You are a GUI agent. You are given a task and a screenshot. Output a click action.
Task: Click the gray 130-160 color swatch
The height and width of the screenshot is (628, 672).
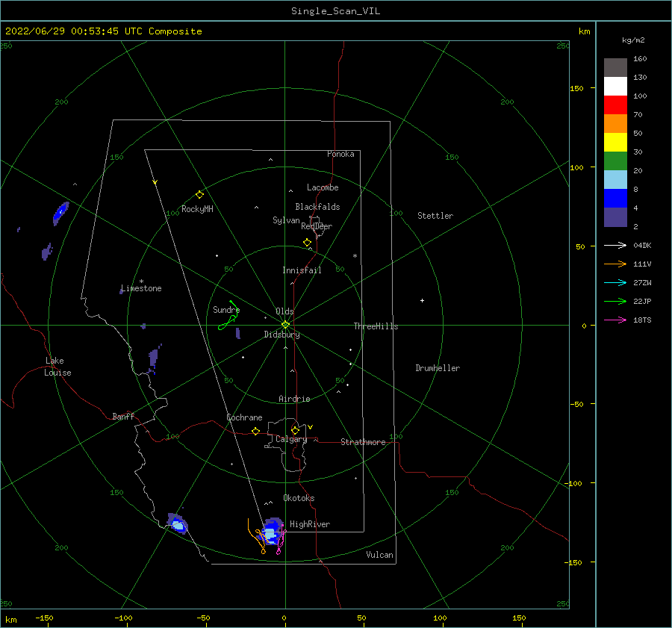point(615,68)
